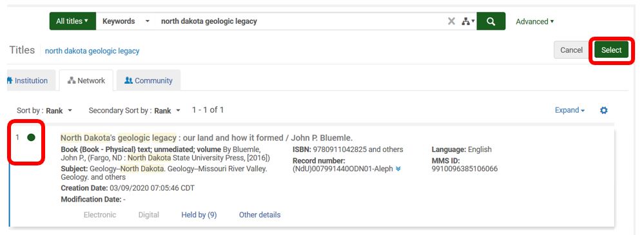Viewport: 644px width, 235px height.
Task: Switch to the Institution tab
Action: click(x=29, y=80)
